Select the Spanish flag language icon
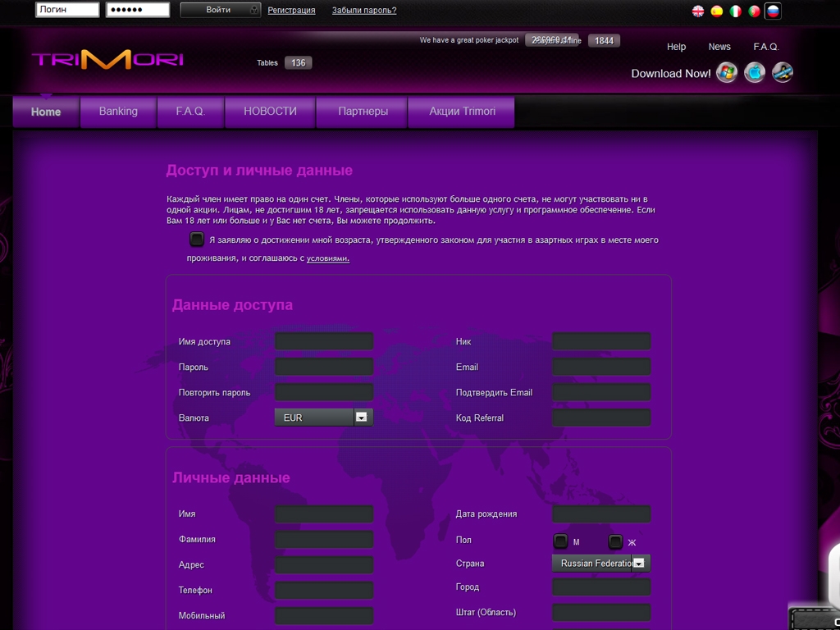The width and height of the screenshot is (840, 630). (x=717, y=11)
